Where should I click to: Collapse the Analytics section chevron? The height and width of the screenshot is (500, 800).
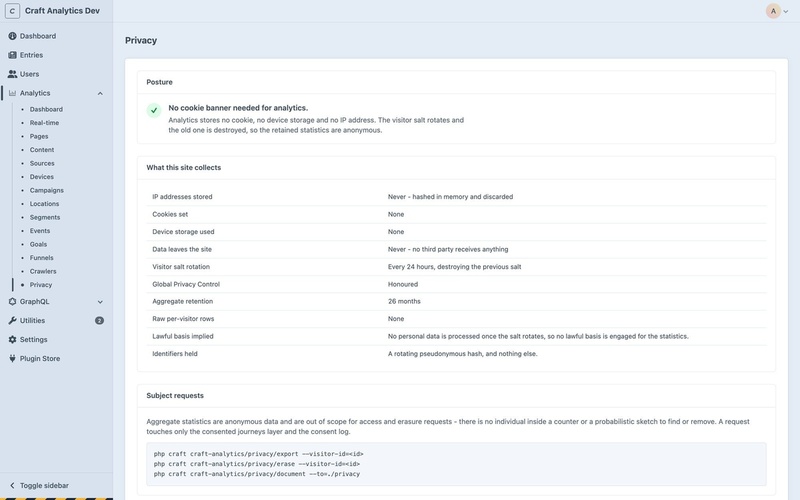click(100, 93)
